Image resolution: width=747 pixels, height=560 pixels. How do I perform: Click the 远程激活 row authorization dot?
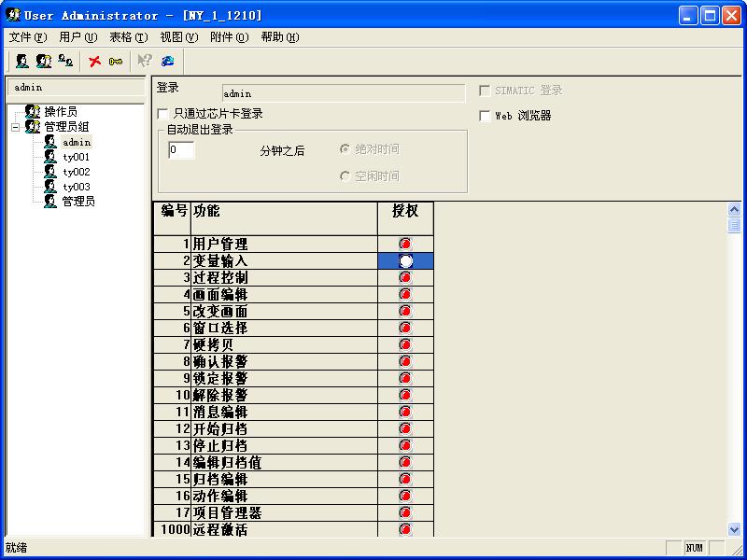click(x=404, y=530)
